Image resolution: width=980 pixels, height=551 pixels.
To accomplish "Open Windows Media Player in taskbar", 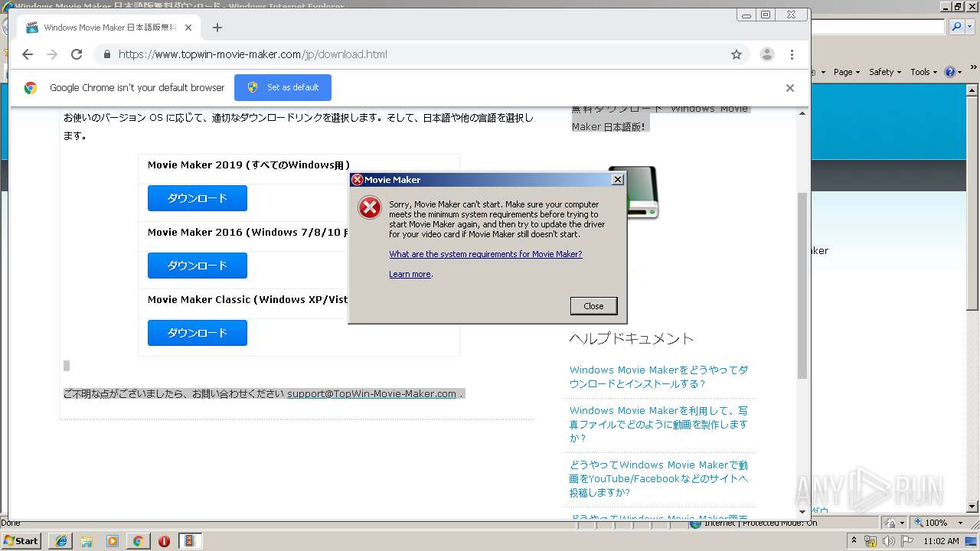I will tap(113, 541).
